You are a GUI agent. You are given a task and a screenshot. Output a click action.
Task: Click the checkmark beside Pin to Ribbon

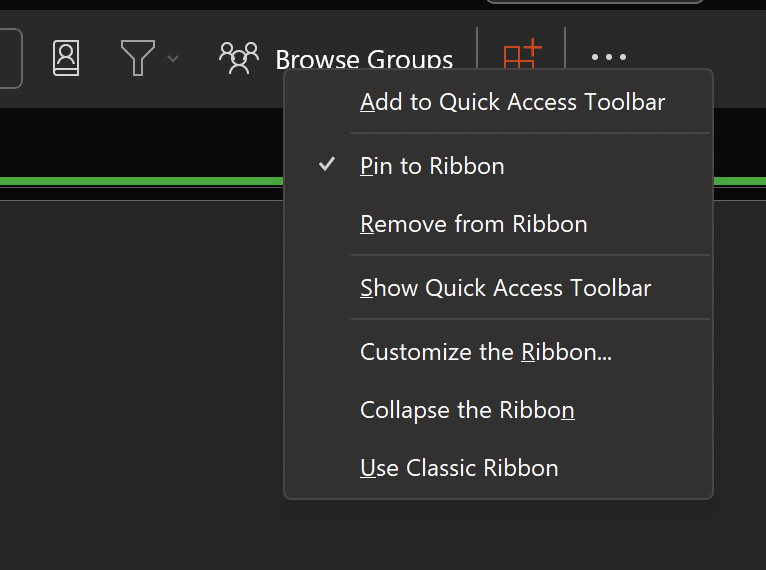point(327,165)
